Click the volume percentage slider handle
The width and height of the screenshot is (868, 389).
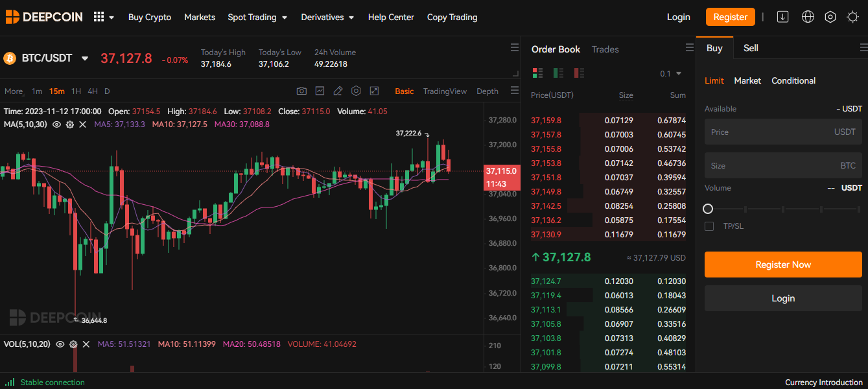pos(708,209)
